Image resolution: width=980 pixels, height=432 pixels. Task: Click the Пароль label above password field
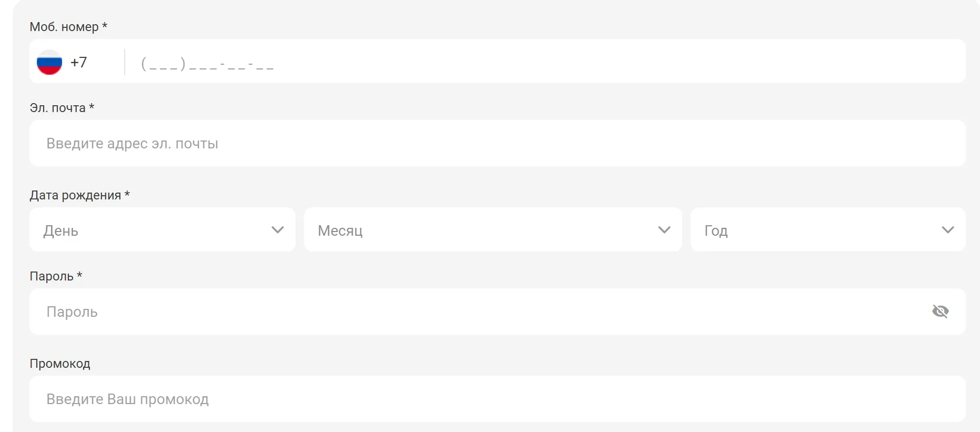(x=52, y=276)
